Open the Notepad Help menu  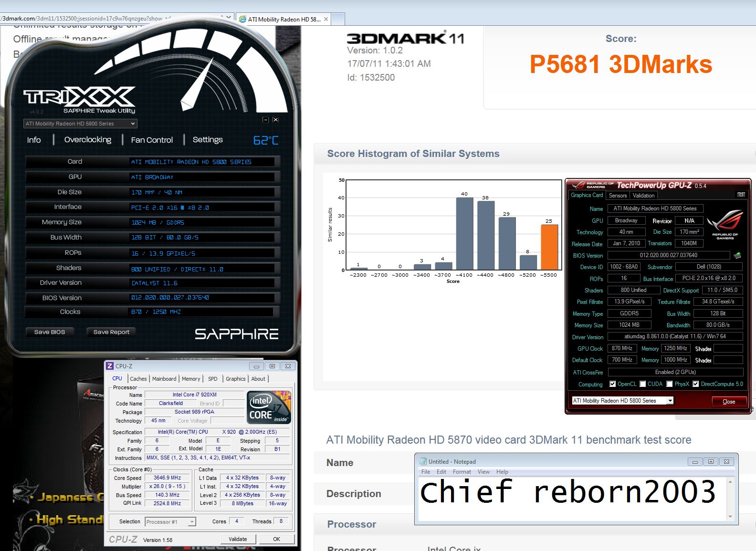click(502, 472)
